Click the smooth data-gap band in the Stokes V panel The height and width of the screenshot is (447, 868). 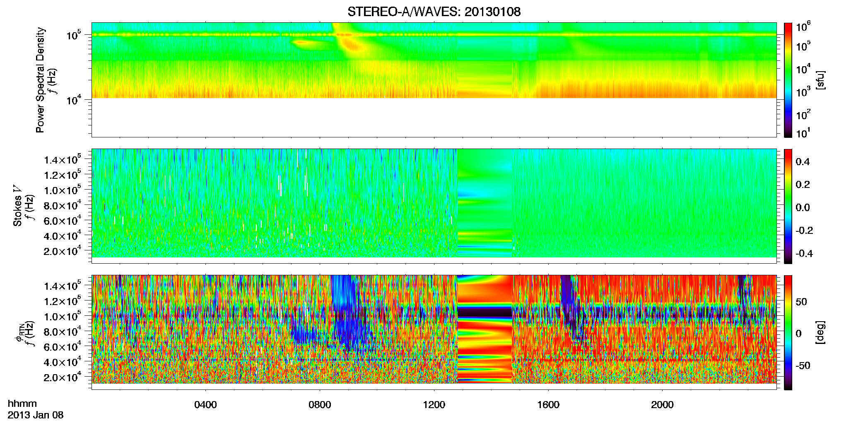485,203
